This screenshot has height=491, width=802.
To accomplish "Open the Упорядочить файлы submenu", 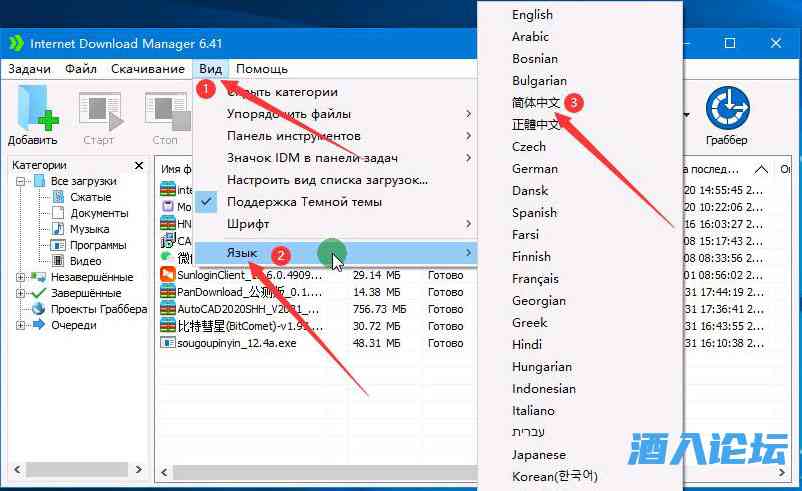I will (x=335, y=114).
